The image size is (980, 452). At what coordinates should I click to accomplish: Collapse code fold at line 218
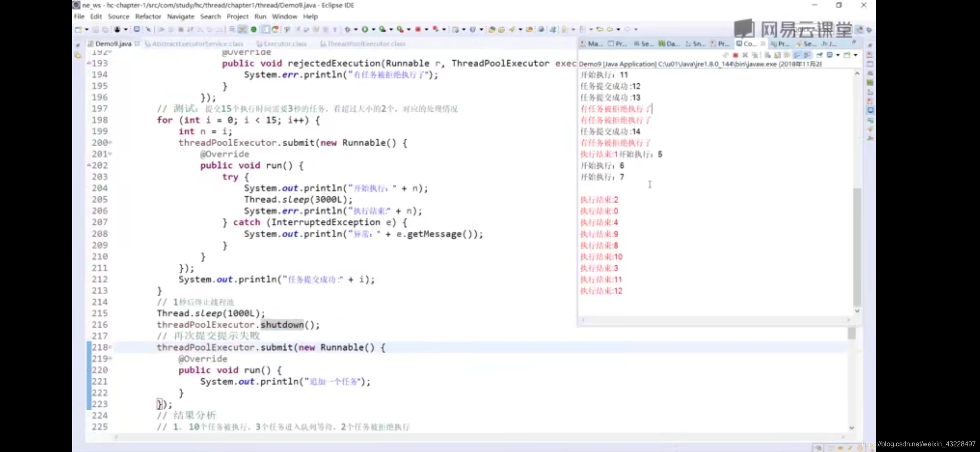(110, 347)
